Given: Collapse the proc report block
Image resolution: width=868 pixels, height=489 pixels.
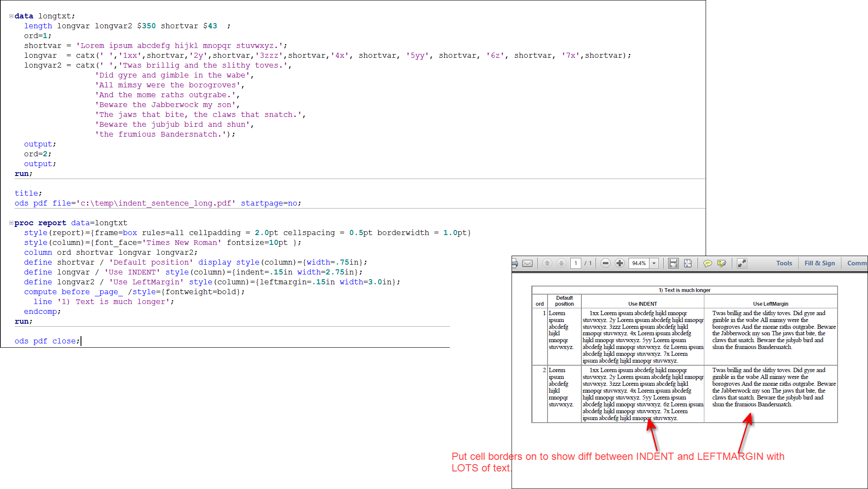Looking at the screenshot, I should (11, 223).
